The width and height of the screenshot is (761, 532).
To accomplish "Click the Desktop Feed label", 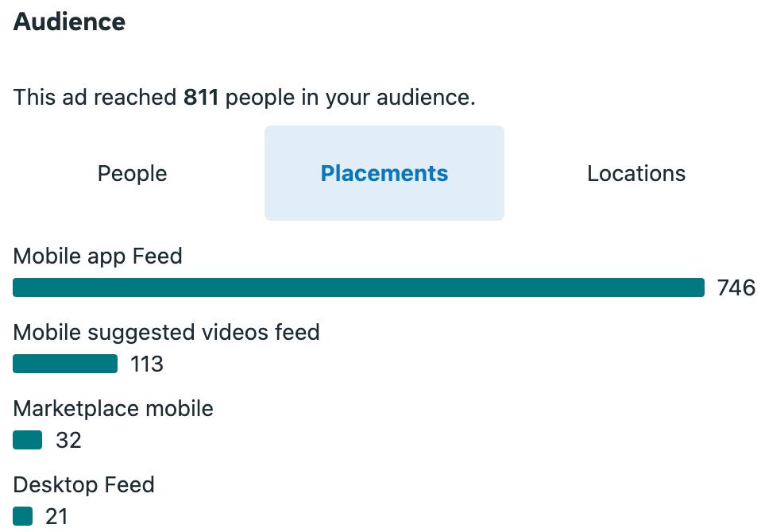I will tap(84, 485).
